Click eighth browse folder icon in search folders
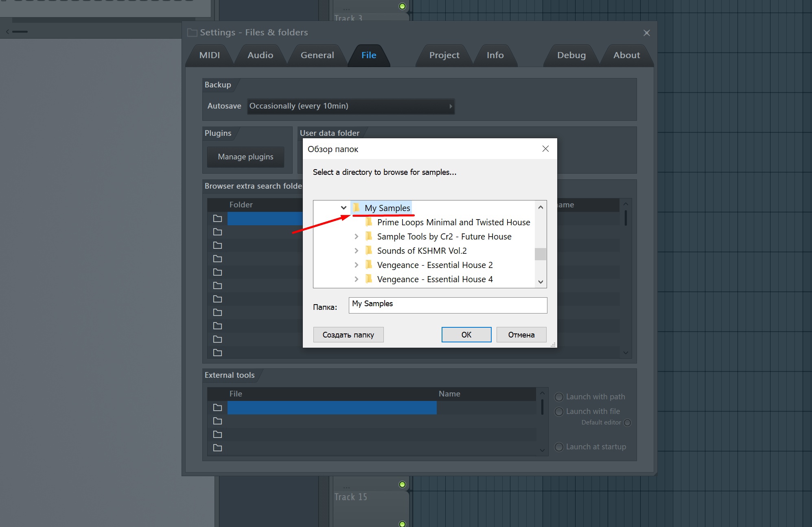The image size is (812, 527). pyautogui.click(x=218, y=312)
